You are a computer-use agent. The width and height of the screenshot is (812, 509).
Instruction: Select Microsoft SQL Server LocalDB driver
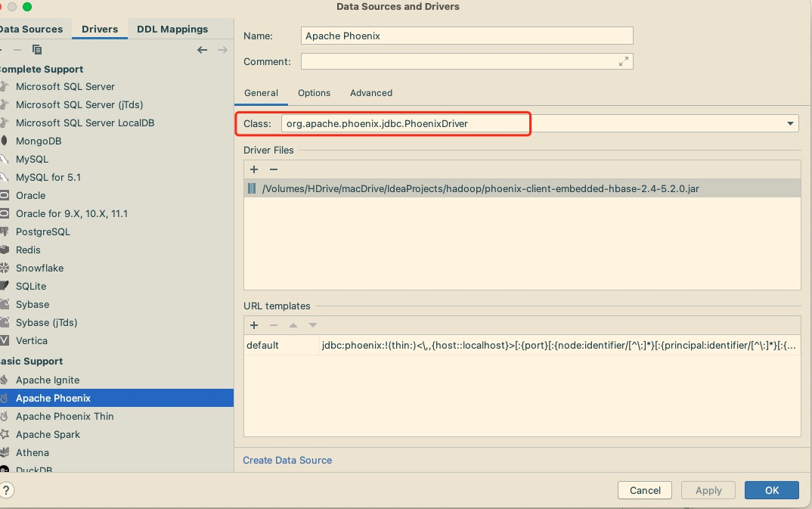(x=85, y=123)
